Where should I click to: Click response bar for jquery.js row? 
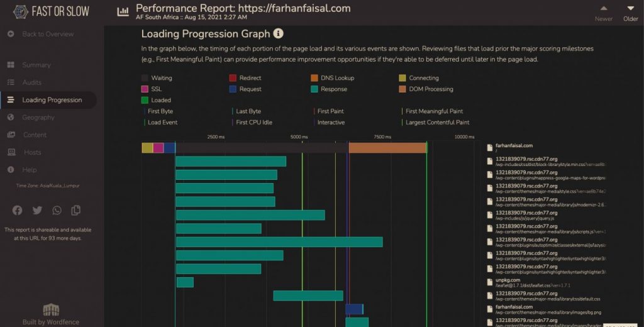pos(250,215)
